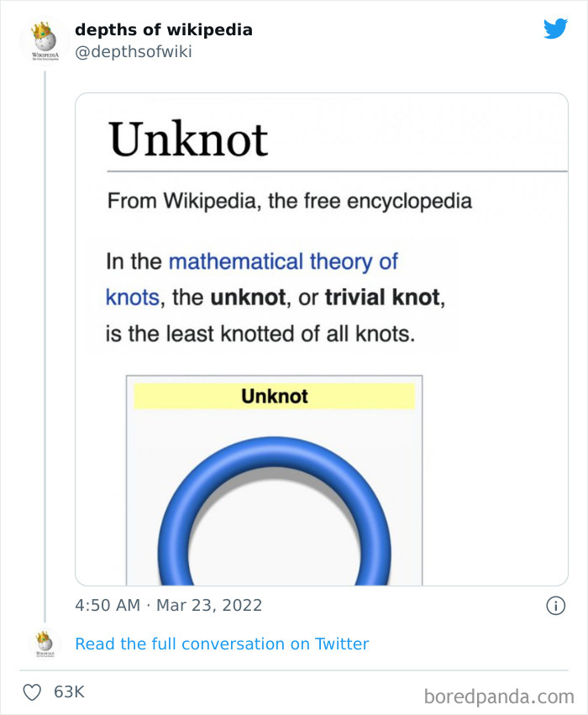Open 'Read the full conversation on Twitter'
This screenshot has height=715, width=588.
[222, 644]
